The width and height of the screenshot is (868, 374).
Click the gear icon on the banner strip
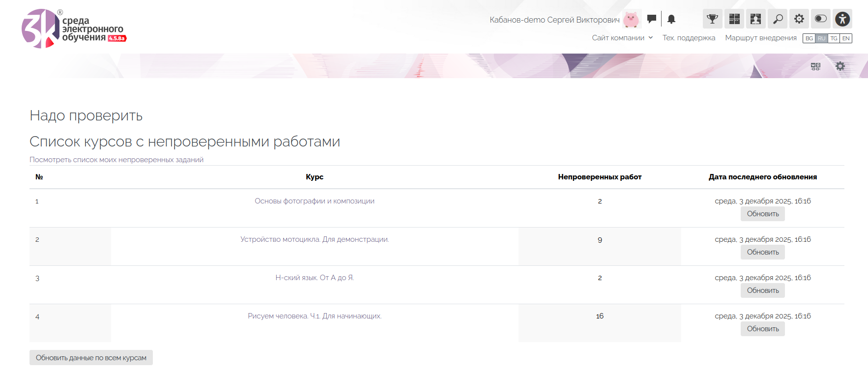pyautogui.click(x=840, y=66)
